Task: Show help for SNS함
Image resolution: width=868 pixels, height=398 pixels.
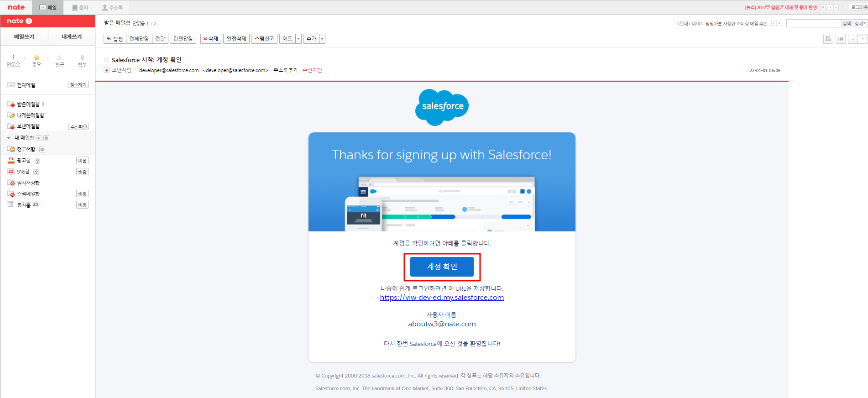Action: click(x=36, y=172)
